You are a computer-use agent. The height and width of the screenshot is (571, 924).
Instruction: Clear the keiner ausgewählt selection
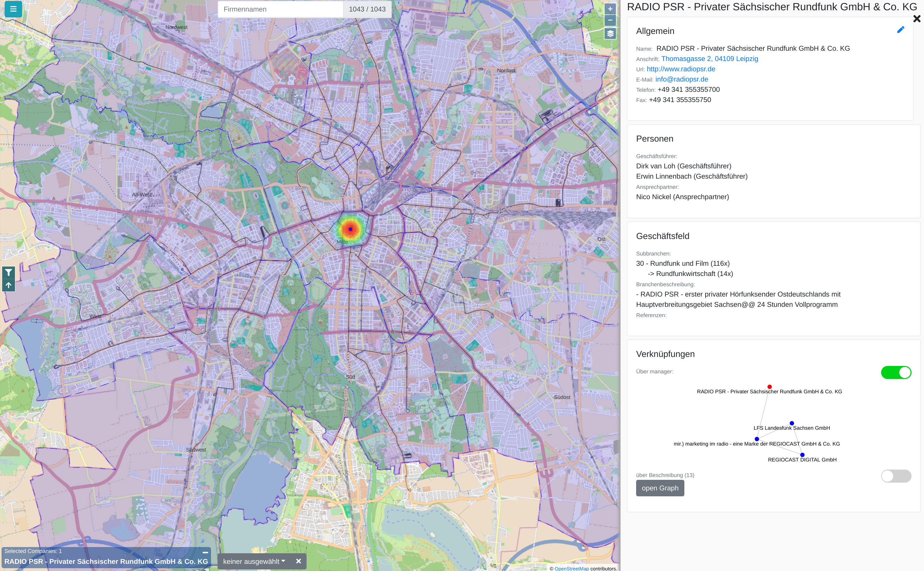(298, 561)
